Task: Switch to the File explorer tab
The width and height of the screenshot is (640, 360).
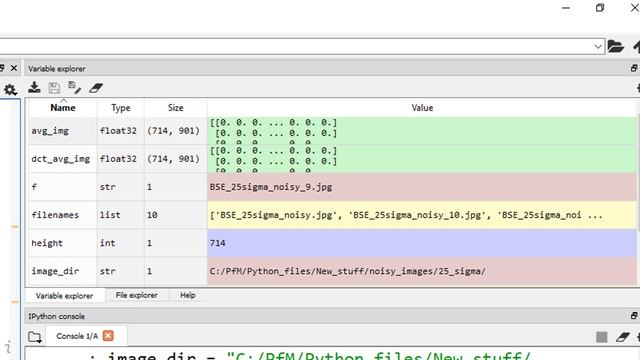Action: click(136, 295)
